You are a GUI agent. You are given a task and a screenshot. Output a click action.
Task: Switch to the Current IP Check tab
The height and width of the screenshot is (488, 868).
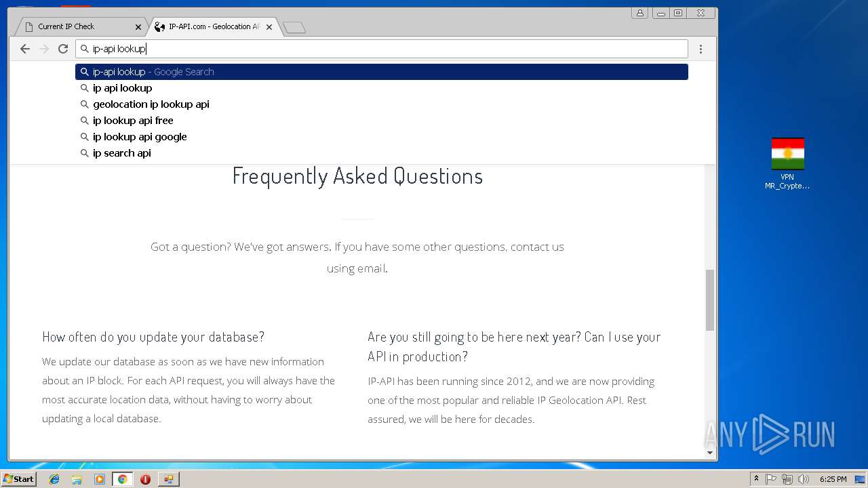pos(80,26)
